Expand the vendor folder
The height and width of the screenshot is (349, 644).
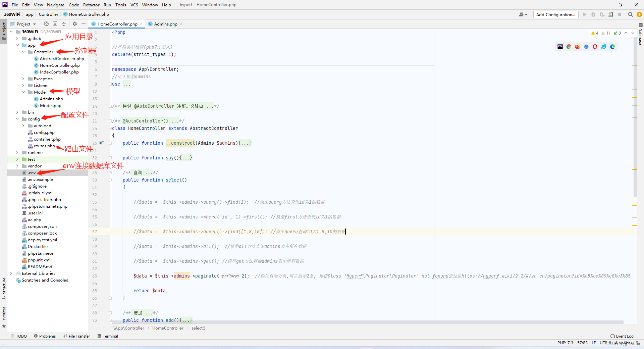pyautogui.click(x=17, y=166)
